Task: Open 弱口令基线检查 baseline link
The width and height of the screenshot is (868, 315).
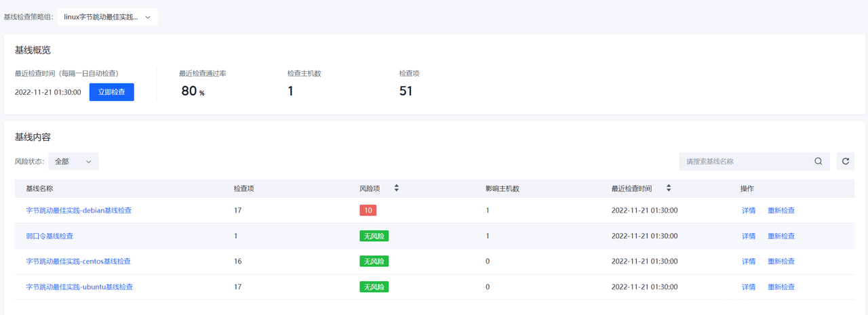Action: (x=50, y=236)
